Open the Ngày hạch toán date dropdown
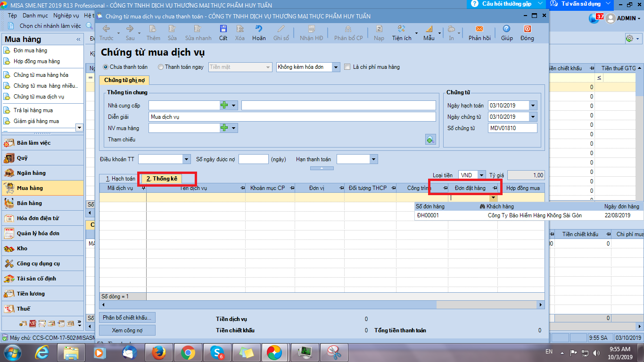 tap(533, 106)
